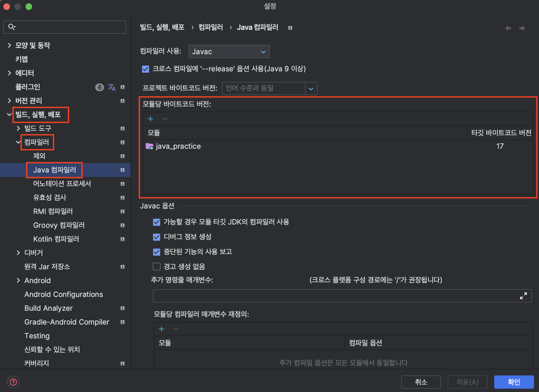
Task: Click the expand icon in 추가 명령줄 매개변수 field
Action: click(x=523, y=296)
